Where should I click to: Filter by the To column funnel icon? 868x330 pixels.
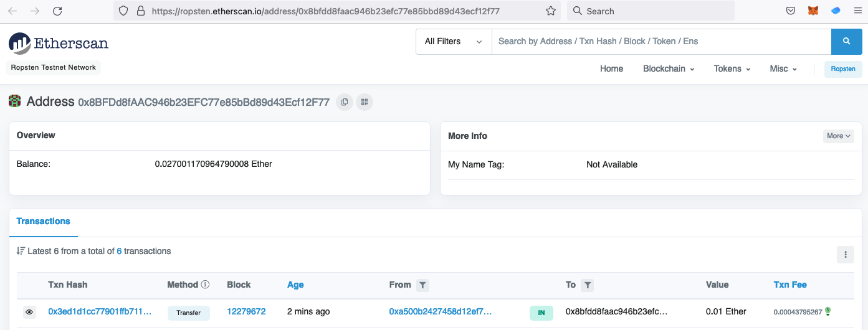click(588, 285)
